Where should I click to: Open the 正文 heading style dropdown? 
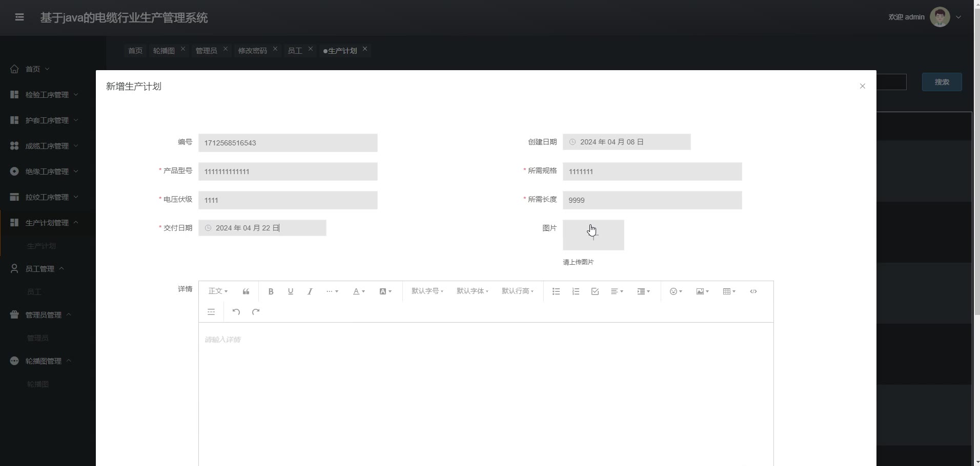(218, 291)
